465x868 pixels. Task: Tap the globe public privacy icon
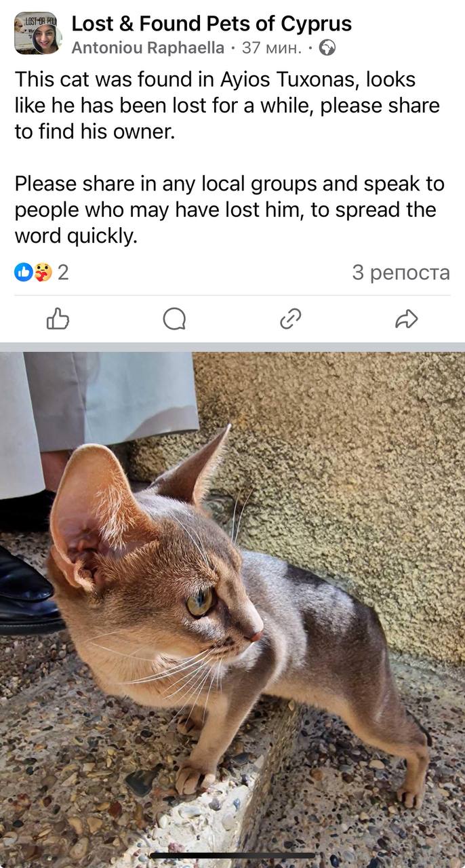(327, 47)
